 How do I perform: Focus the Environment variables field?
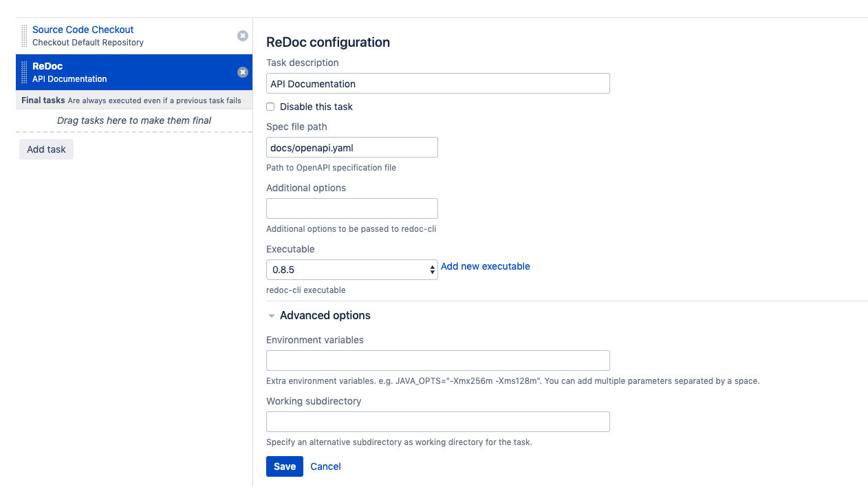coord(437,360)
